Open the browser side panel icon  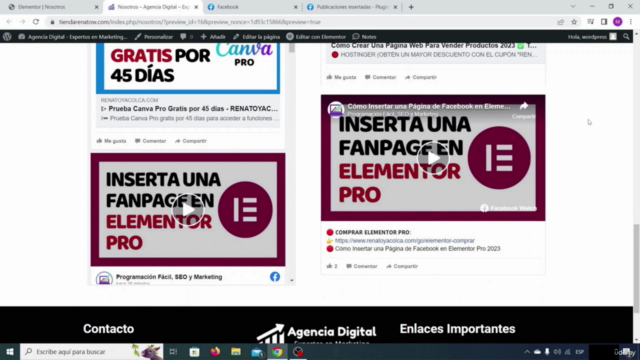point(604,22)
